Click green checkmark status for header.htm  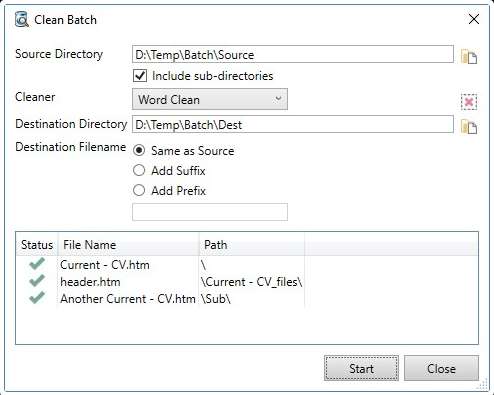point(37,281)
